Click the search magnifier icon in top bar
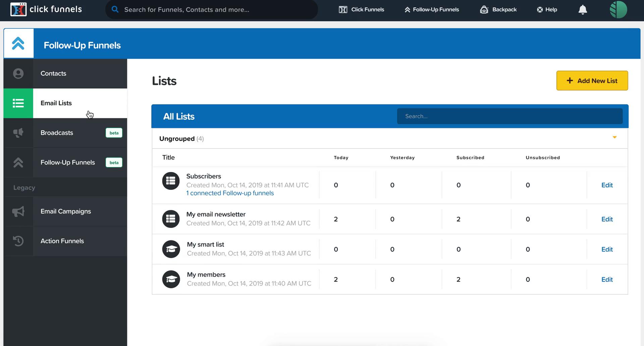 pos(115,9)
